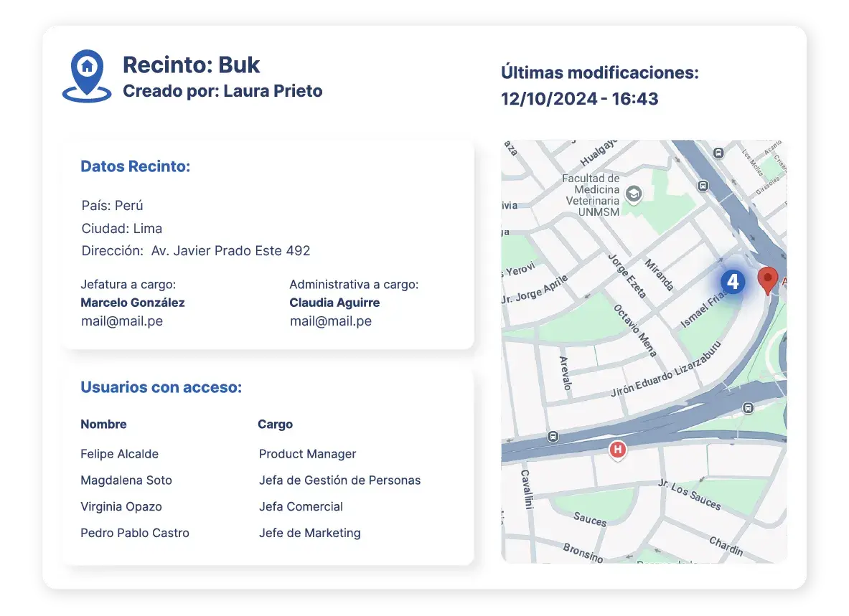Click the "Product Manager" role cell
Image resolution: width=849 pixels, height=616 pixels.
(x=308, y=455)
